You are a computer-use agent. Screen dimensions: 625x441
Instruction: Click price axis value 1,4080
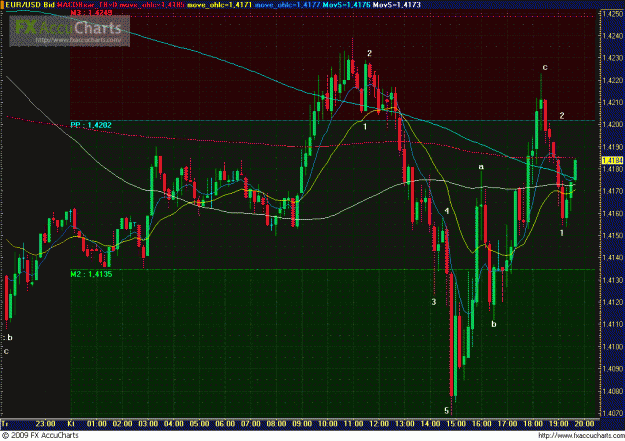[x=613, y=391]
